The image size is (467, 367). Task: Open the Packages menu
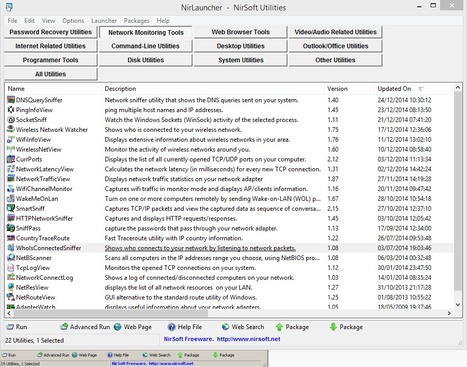coord(137,21)
